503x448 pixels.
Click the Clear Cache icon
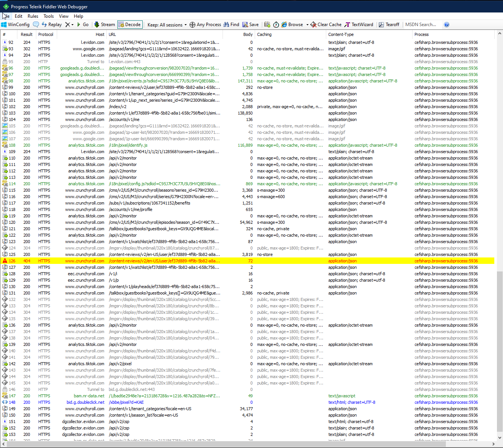click(325, 24)
